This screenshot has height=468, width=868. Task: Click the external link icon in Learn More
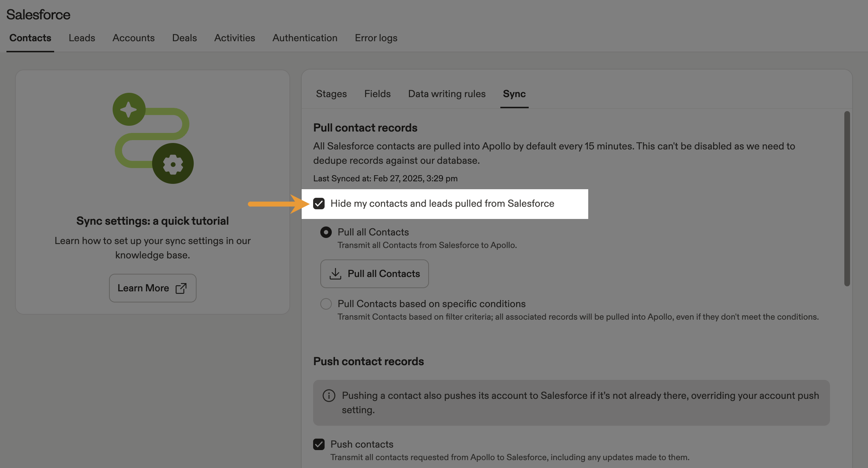(181, 288)
